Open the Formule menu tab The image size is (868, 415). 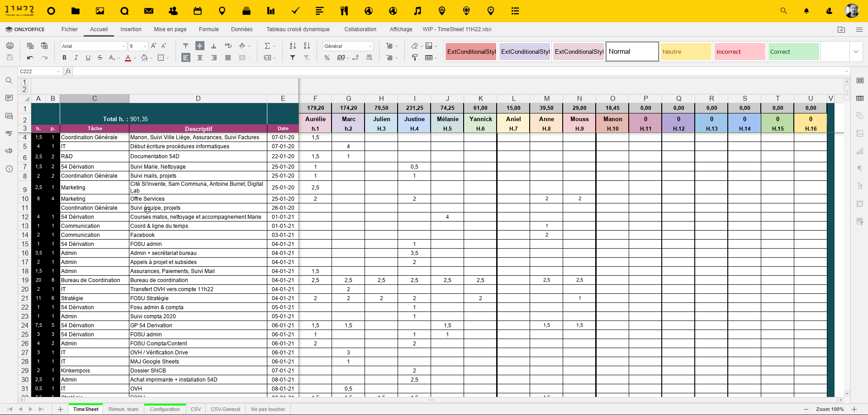click(x=209, y=29)
